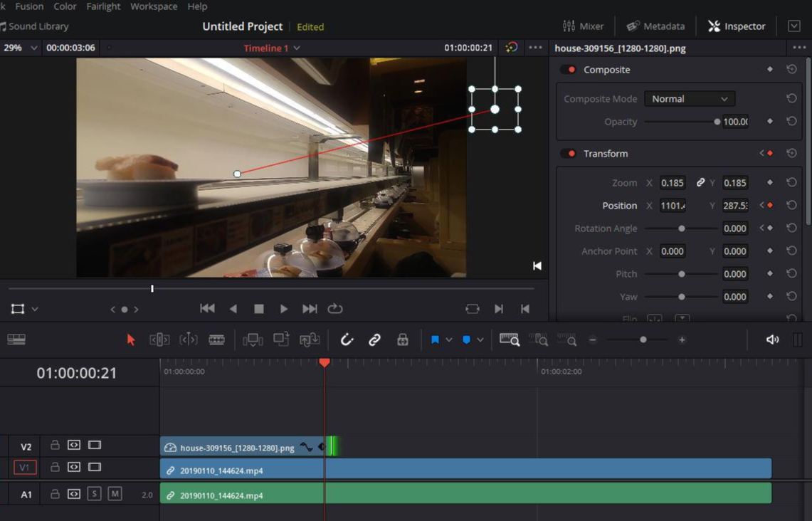
Task: Play in reverse button
Action: click(233, 309)
